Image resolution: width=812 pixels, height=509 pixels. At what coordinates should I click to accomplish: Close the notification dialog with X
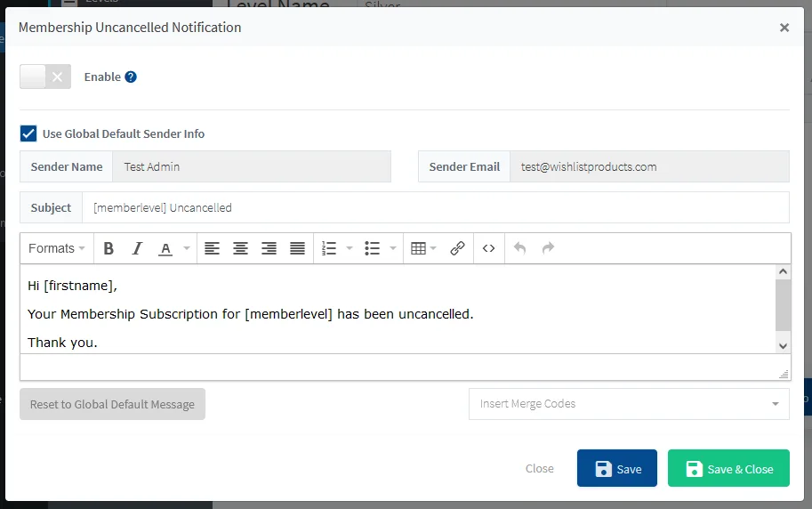[784, 28]
